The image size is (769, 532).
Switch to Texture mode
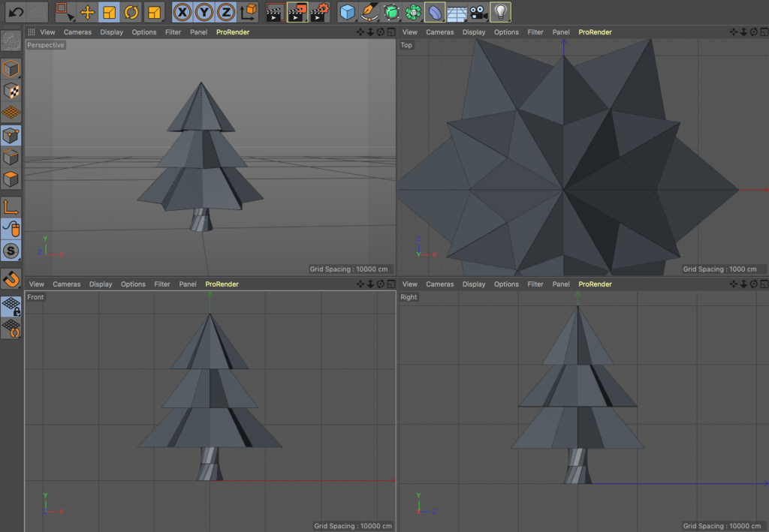tap(11, 91)
